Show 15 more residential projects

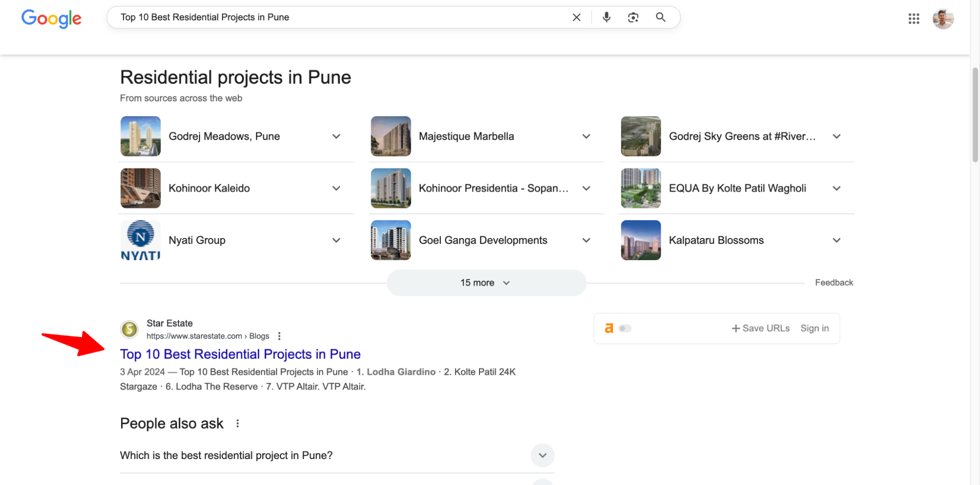(x=485, y=283)
